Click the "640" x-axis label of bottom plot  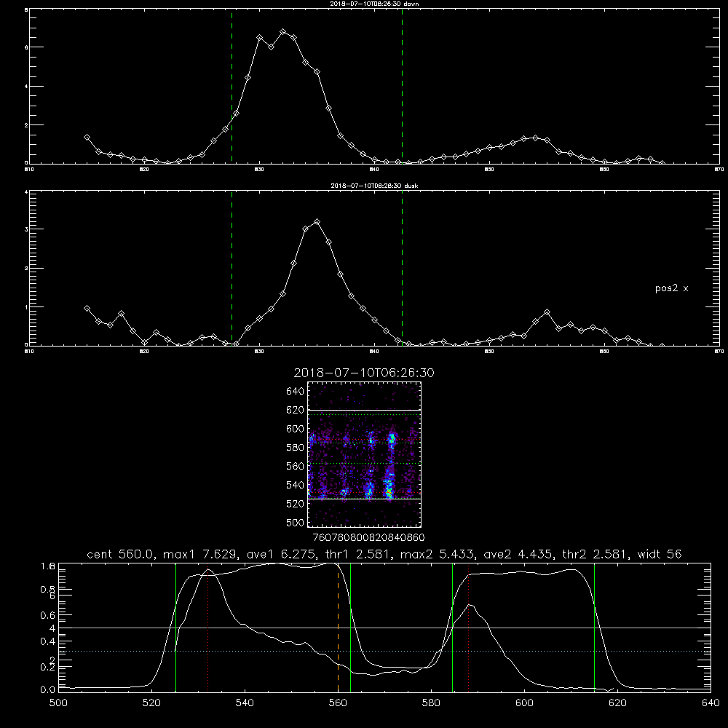(711, 703)
